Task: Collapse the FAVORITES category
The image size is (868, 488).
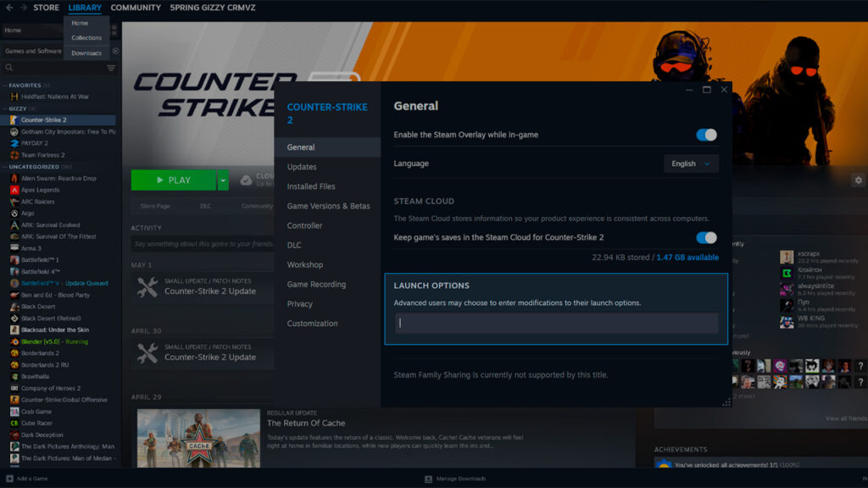Action: (x=25, y=86)
